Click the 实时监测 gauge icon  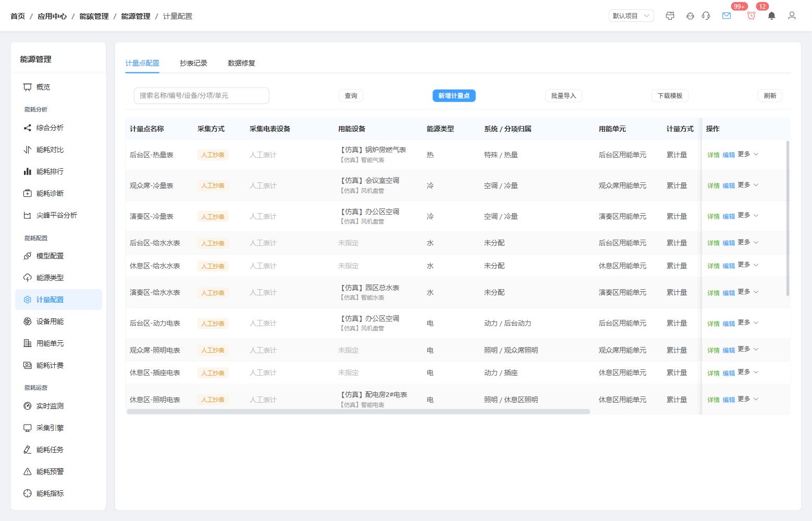(28, 406)
